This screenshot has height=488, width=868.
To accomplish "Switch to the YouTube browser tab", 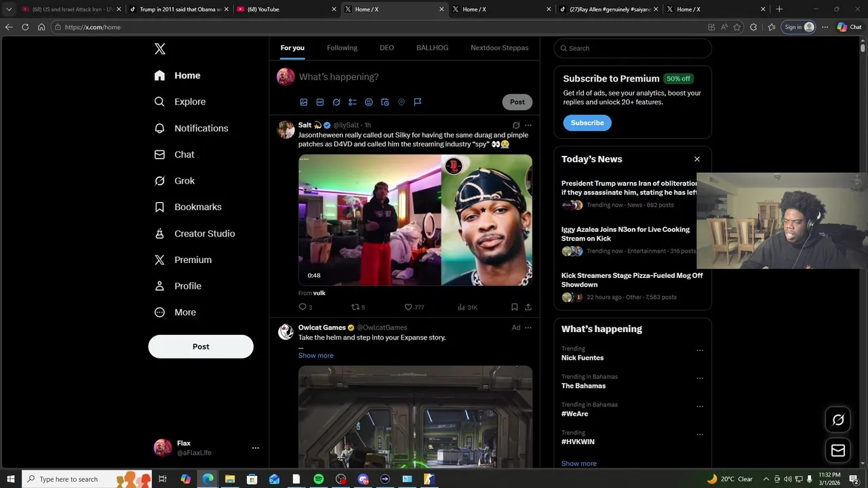I will pos(285,9).
